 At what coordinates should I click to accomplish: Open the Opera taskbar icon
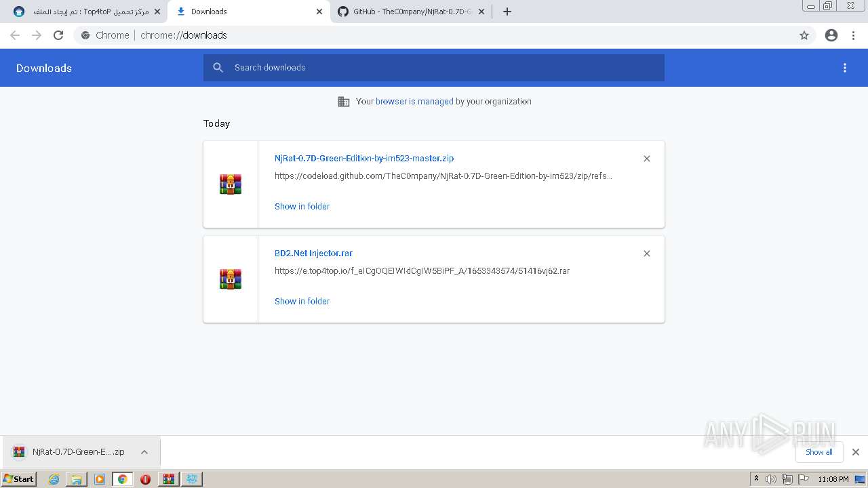(145, 479)
